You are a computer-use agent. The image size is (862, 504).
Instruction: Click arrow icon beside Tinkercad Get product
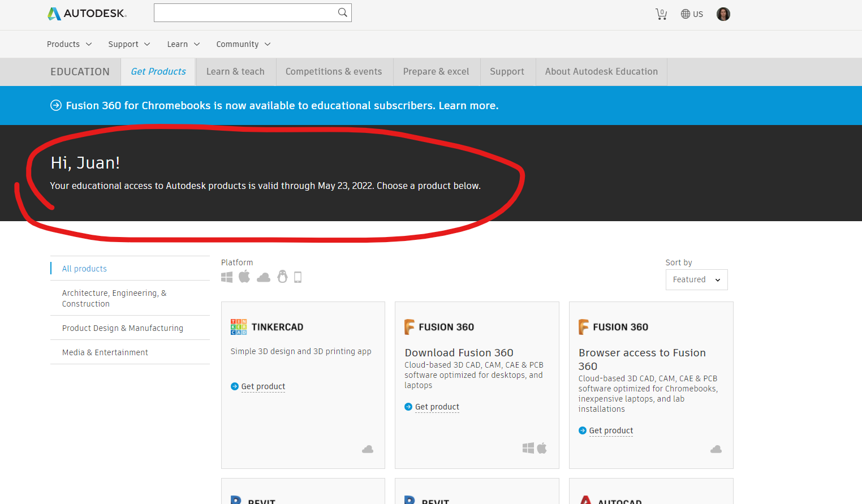235,386
